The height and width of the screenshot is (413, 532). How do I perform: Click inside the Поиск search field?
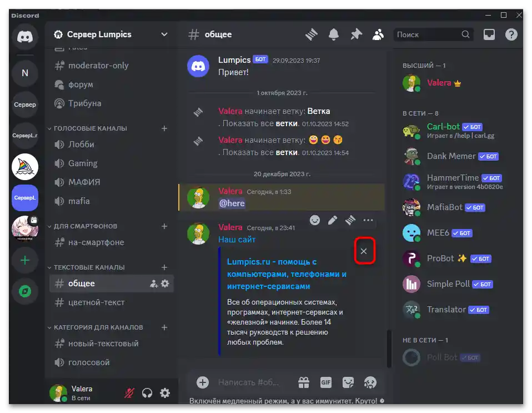[x=428, y=34]
